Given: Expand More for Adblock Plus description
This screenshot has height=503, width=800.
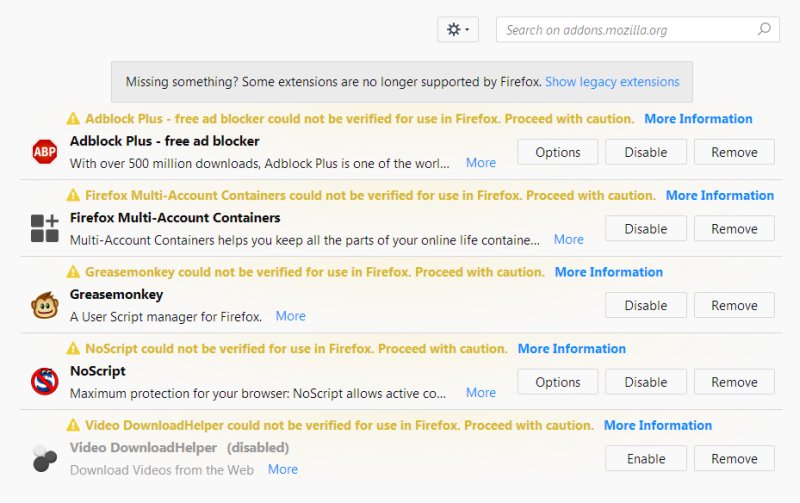Looking at the screenshot, I should (x=481, y=163).
